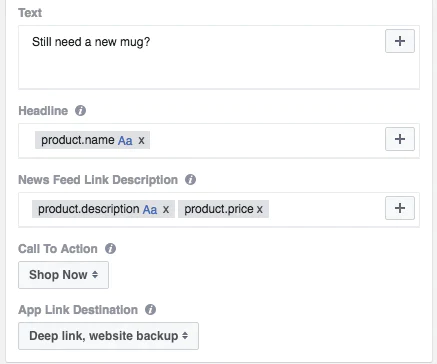Image resolution: width=437 pixels, height=364 pixels.
Task: Select the product.price tag
Action: (x=219, y=209)
